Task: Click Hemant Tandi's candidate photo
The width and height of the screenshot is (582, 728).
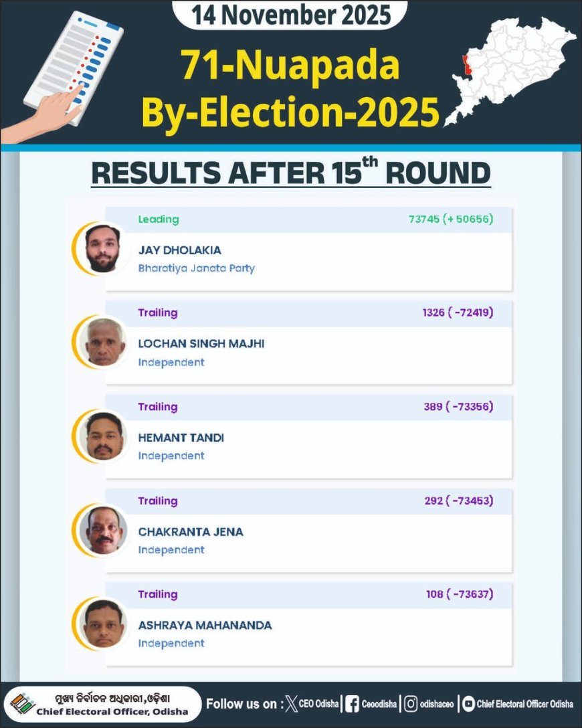Action: point(102,437)
